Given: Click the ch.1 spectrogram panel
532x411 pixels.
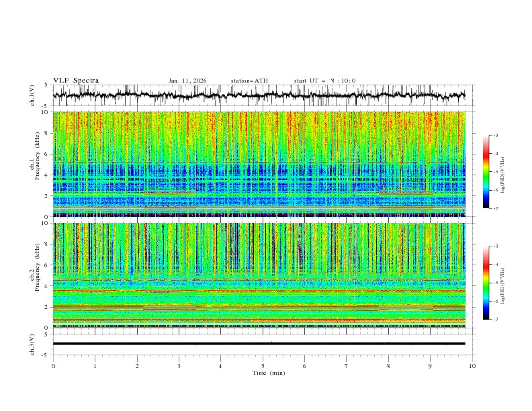Looking at the screenshot, I should coord(259,164).
